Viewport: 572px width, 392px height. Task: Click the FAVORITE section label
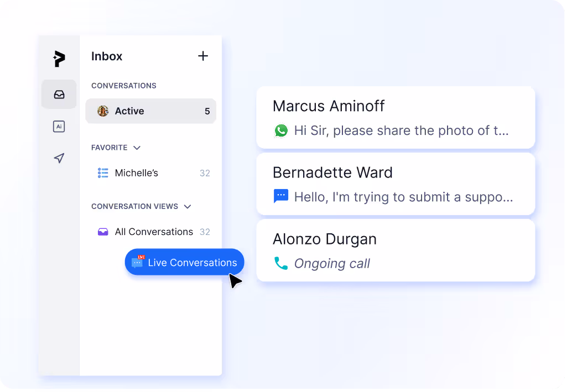(110, 148)
